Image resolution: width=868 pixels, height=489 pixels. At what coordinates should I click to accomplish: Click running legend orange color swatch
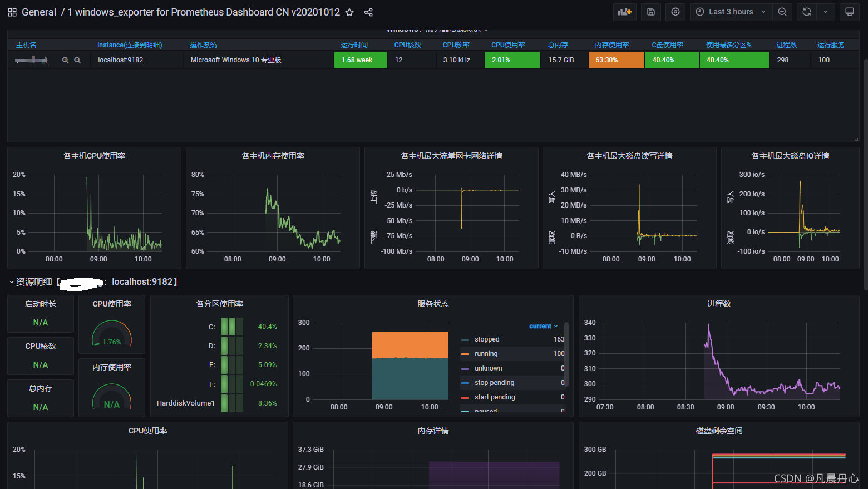[465, 354]
